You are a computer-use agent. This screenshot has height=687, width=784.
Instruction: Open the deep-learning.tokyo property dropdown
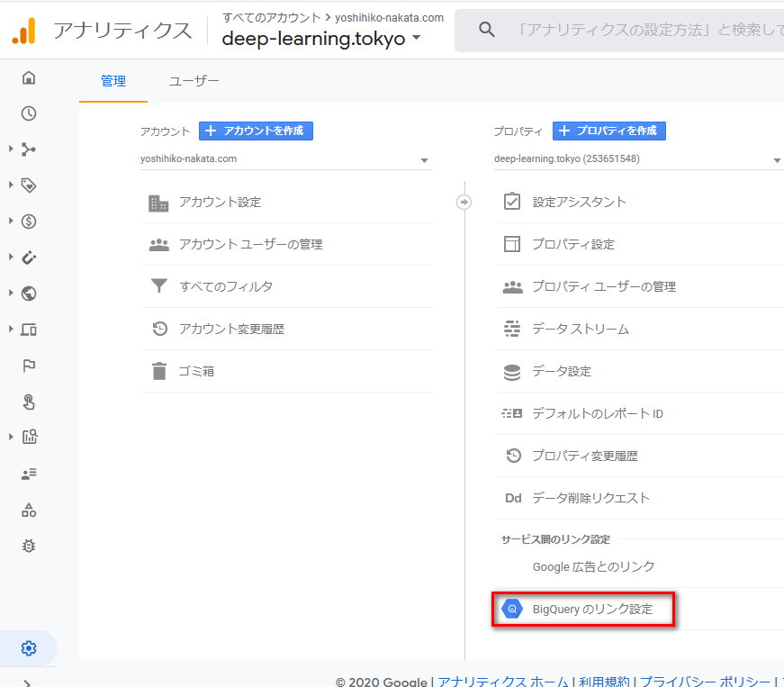click(638, 159)
